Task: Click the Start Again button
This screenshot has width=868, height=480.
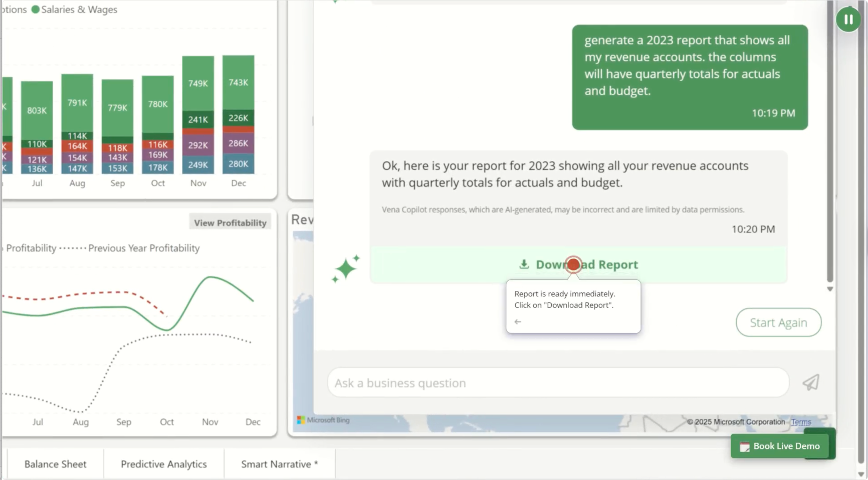Action: coord(778,322)
